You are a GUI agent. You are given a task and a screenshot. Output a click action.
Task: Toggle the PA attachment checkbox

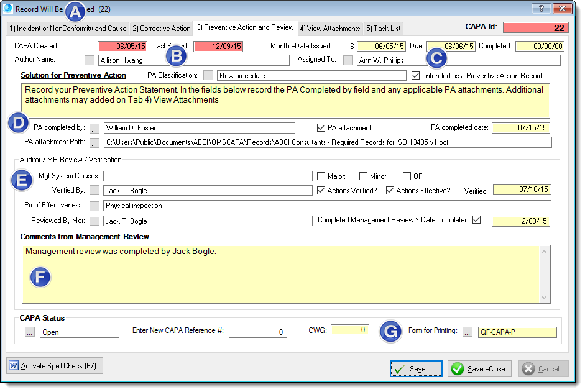point(321,128)
